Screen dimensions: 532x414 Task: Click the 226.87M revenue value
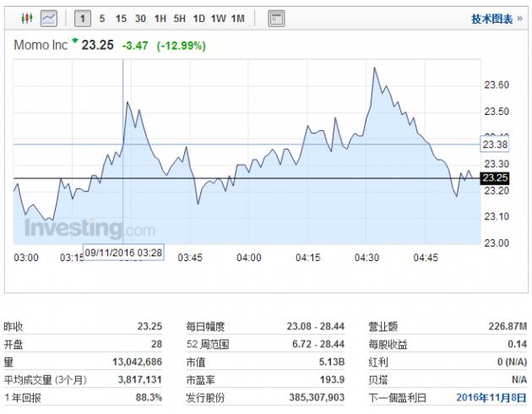(508, 326)
